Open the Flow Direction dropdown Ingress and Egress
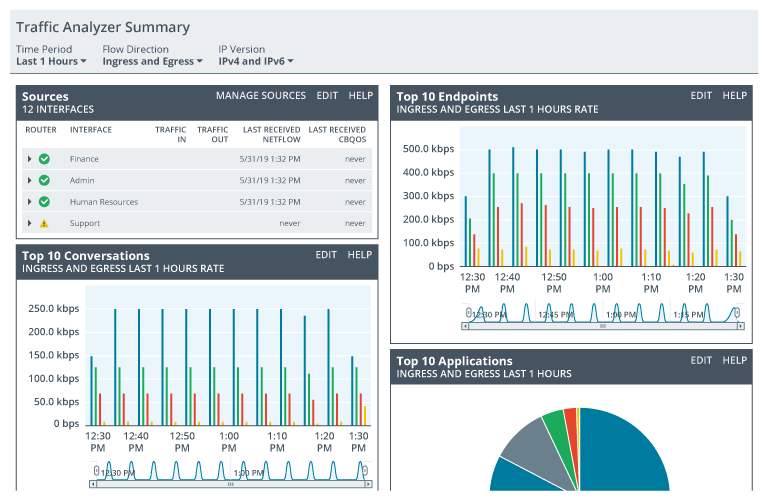 (152, 61)
